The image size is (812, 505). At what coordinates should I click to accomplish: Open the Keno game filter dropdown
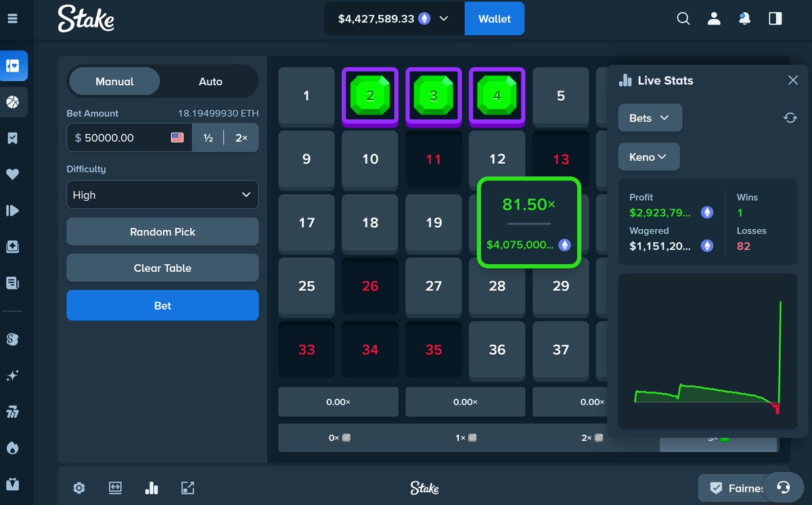pyautogui.click(x=649, y=157)
